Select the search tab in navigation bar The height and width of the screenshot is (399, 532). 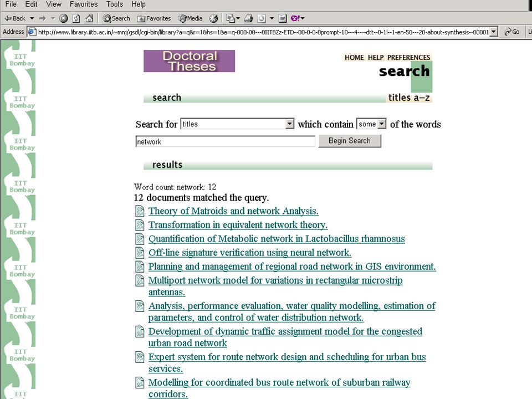click(x=167, y=98)
